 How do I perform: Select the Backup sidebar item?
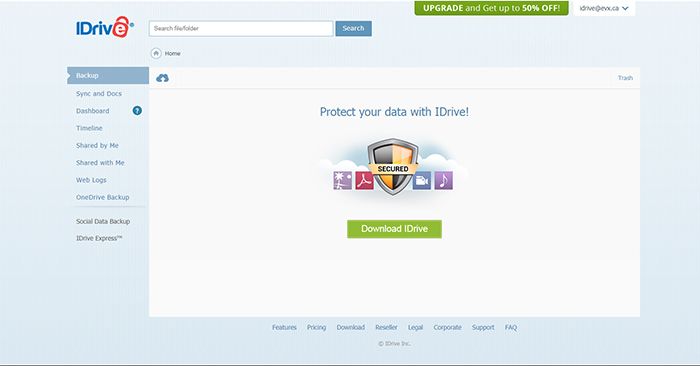pos(108,75)
